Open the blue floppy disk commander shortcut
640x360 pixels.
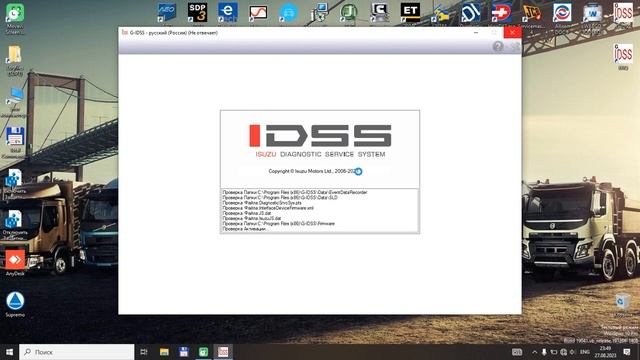(15, 137)
